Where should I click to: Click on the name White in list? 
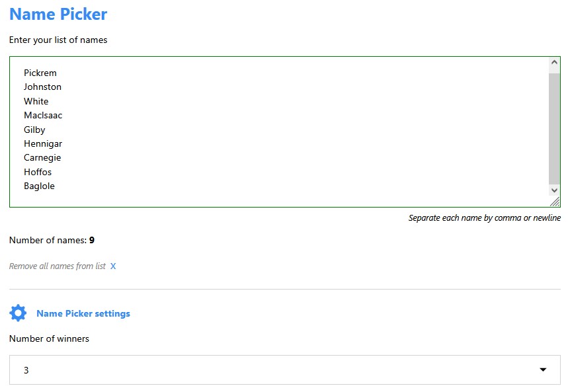(36, 101)
